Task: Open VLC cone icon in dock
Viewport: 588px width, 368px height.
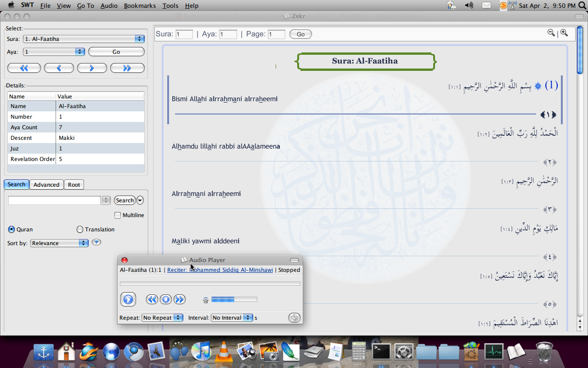Action: pos(224,352)
